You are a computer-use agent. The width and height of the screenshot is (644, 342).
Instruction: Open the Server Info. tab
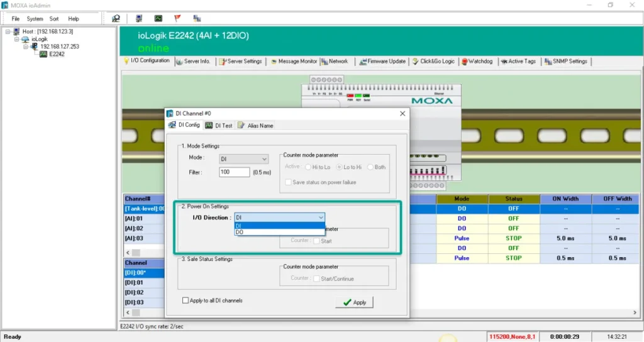193,61
